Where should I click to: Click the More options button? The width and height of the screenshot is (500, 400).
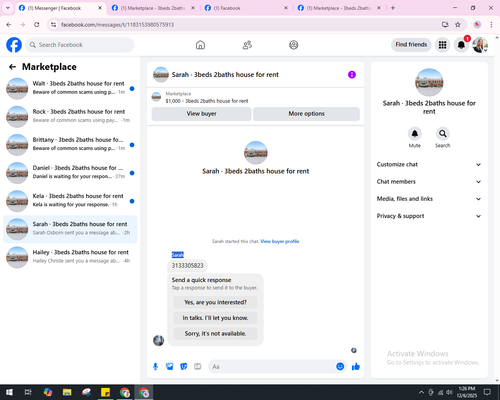[x=306, y=114]
